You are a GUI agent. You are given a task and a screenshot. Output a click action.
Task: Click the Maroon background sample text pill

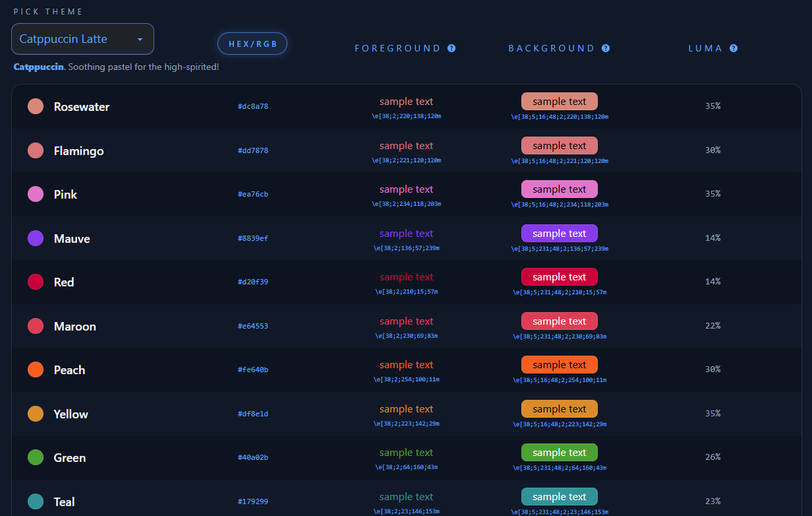[560, 321]
